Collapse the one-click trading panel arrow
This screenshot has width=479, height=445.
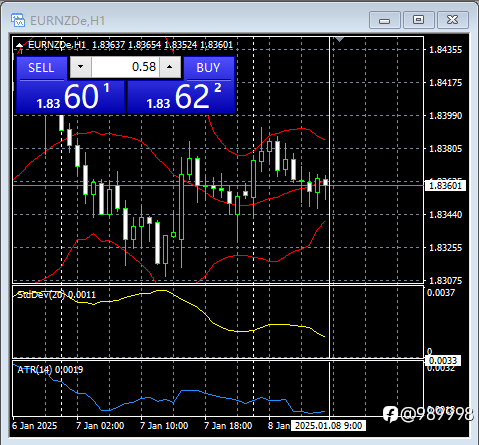coord(20,45)
